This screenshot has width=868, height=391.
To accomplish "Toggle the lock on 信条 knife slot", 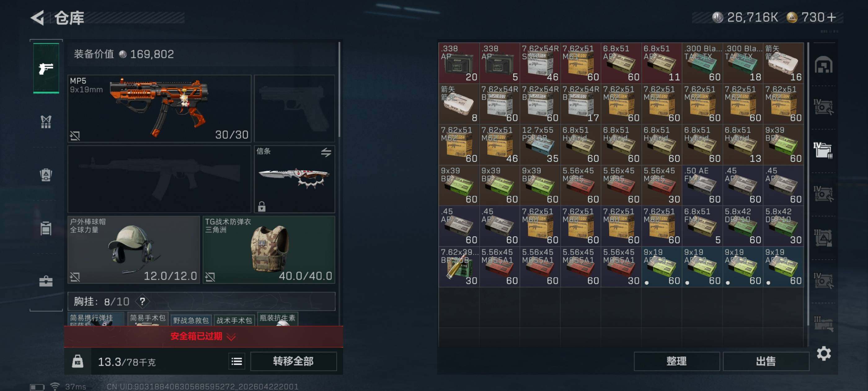I will click(x=261, y=206).
